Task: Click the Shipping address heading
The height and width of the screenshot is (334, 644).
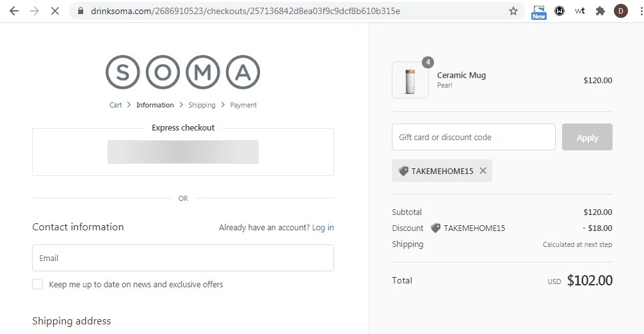Action: coord(72,321)
